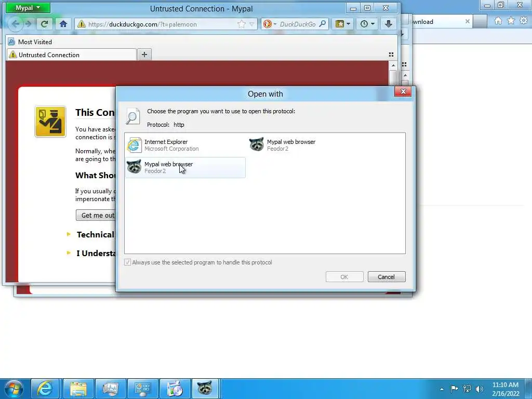The height and width of the screenshot is (399, 532).
Task: Open Action Center flag in system tray
Action: tap(454, 389)
